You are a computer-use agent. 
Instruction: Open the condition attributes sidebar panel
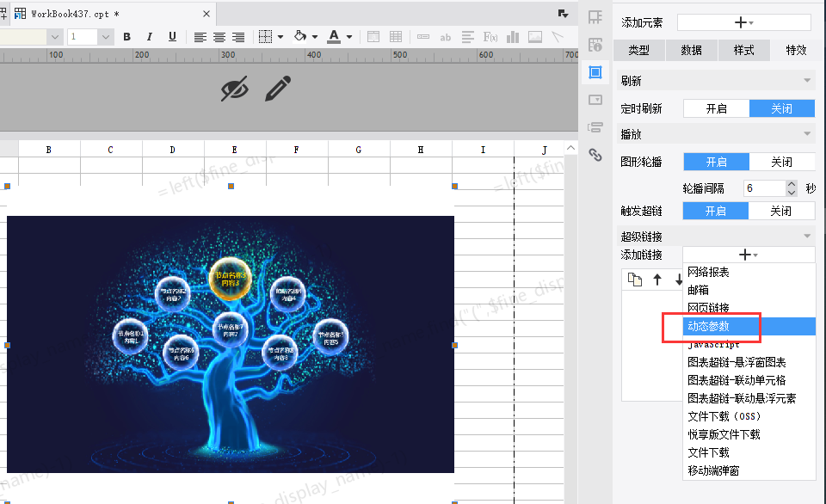(x=595, y=127)
